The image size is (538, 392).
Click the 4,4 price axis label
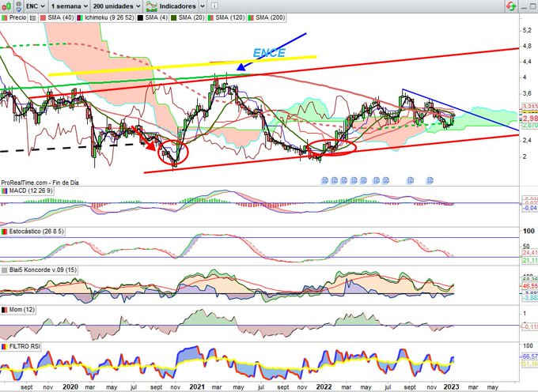tap(526, 62)
